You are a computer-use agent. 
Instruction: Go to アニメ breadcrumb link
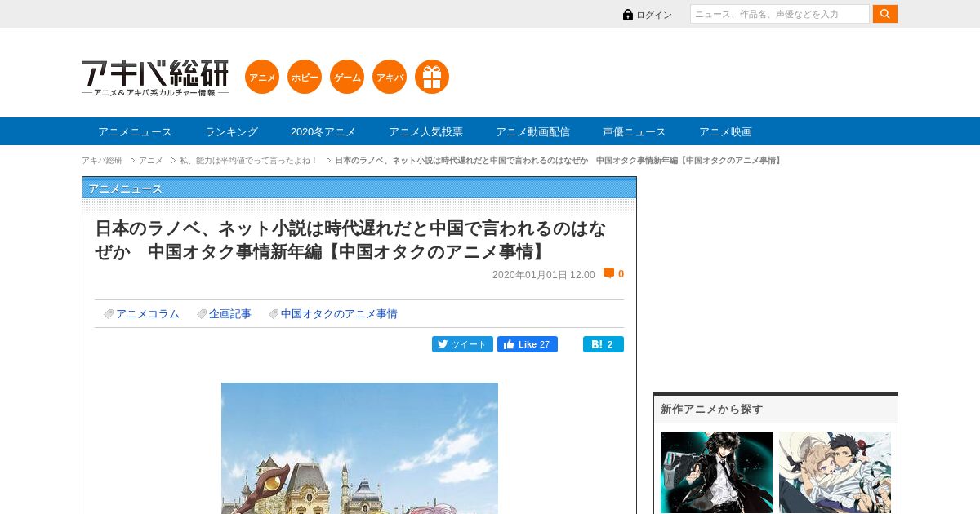point(151,160)
